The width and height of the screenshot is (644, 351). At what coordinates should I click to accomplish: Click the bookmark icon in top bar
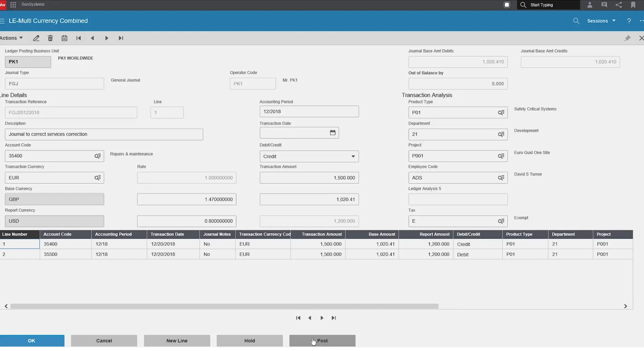pos(633,5)
